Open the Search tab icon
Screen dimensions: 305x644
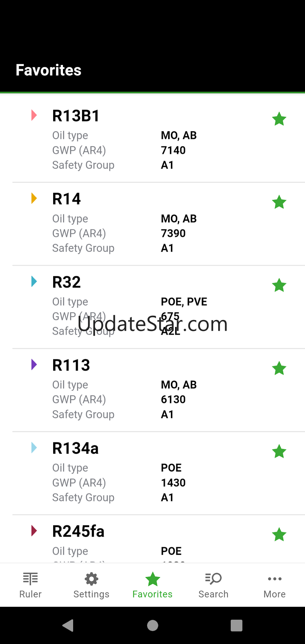(213, 579)
